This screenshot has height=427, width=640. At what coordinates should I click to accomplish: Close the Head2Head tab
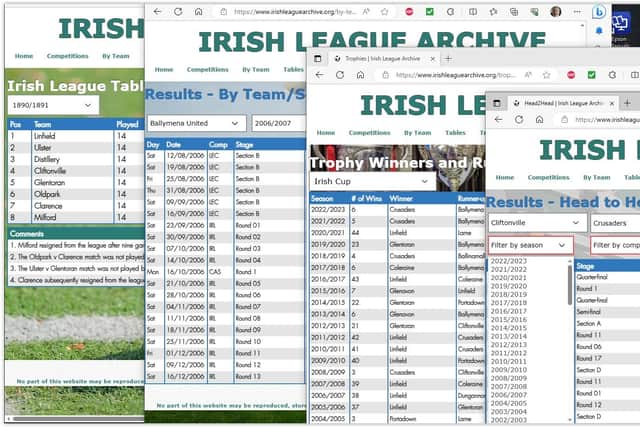[x=612, y=103]
